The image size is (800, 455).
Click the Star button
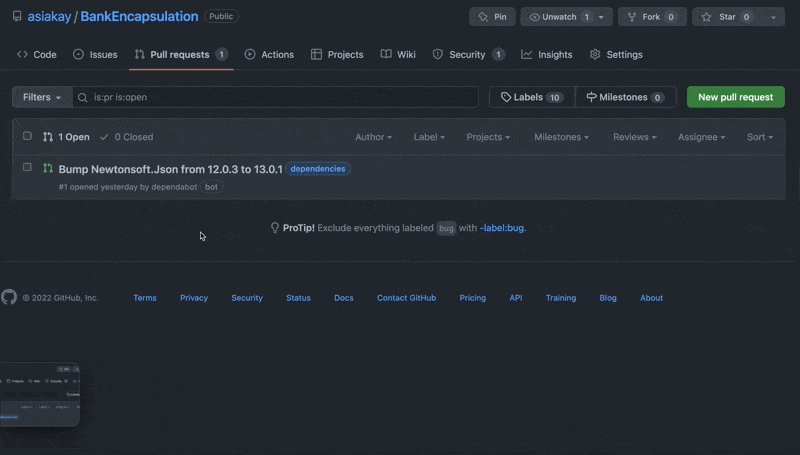point(727,17)
